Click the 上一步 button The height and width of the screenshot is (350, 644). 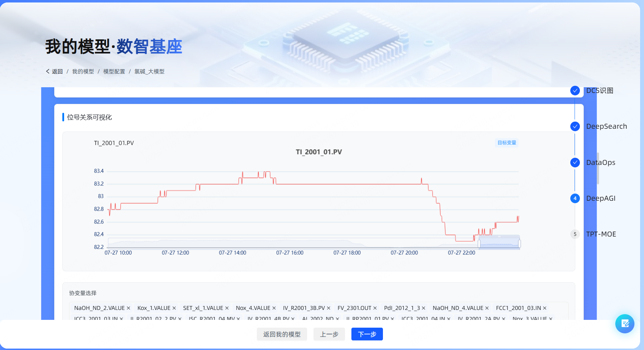pos(329,334)
